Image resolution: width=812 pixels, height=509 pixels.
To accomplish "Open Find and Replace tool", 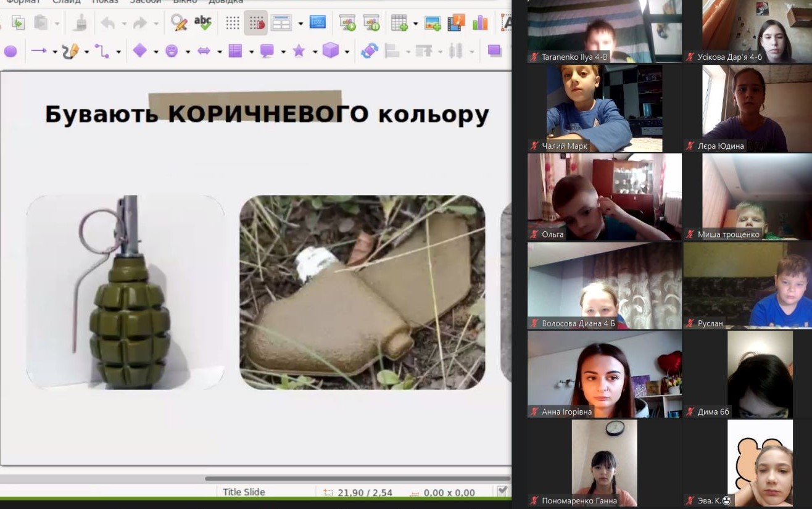I will coord(179,23).
